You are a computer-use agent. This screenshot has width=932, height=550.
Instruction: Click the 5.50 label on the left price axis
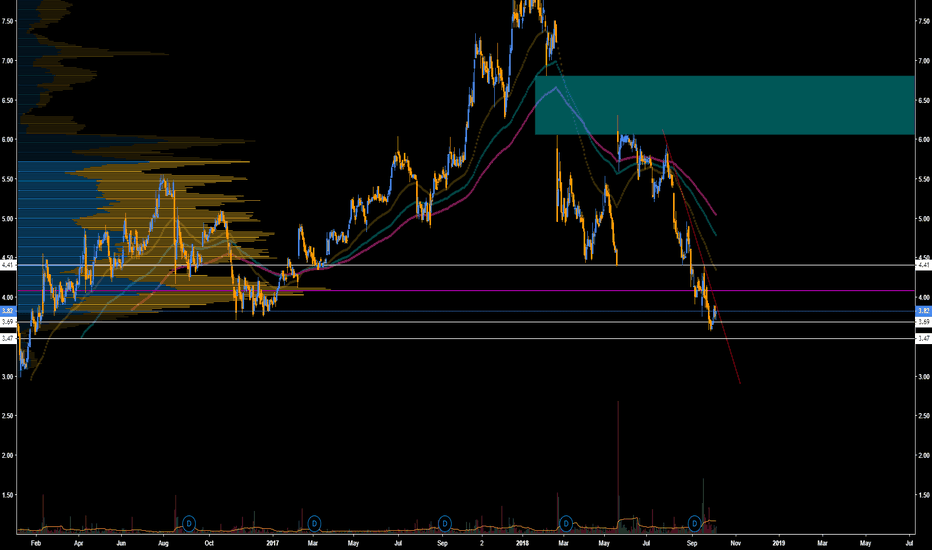point(8,180)
